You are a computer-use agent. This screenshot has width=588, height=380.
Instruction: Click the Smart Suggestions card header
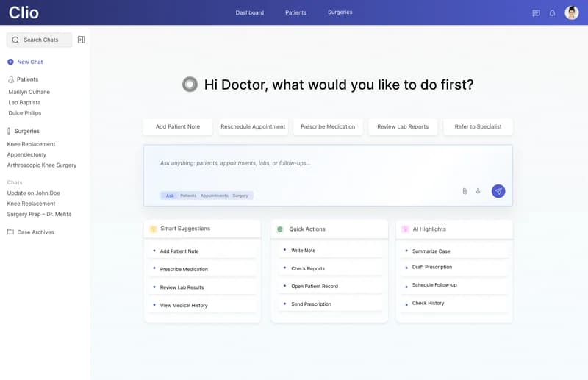tap(202, 229)
